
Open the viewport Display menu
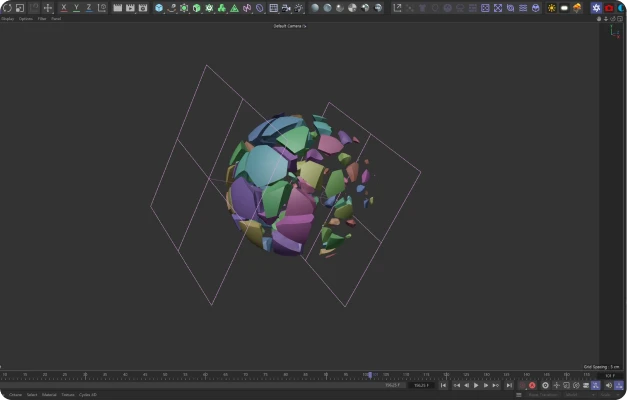(8, 19)
